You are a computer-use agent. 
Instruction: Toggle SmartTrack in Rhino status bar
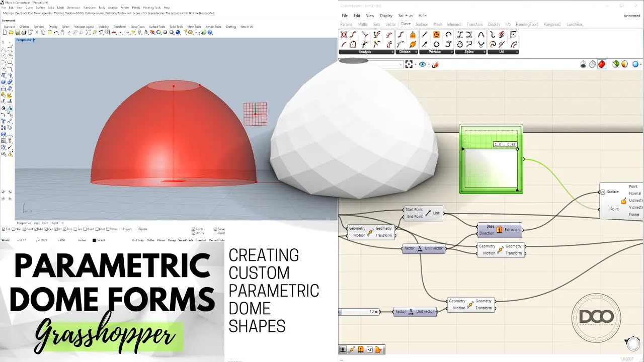185,240
